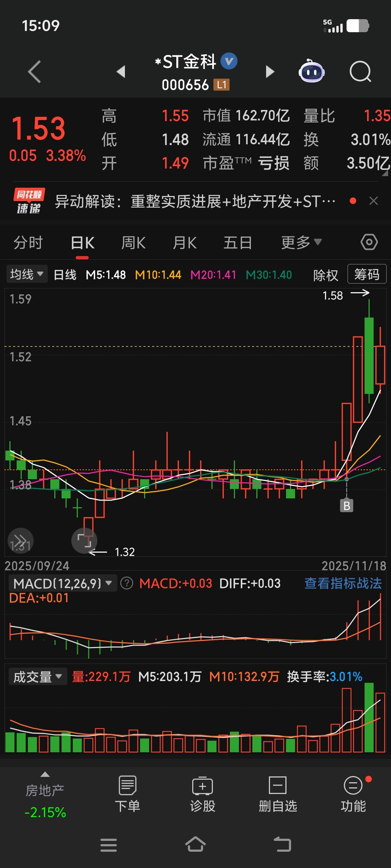
Task: Switch to 分时 tab
Action: (x=28, y=242)
